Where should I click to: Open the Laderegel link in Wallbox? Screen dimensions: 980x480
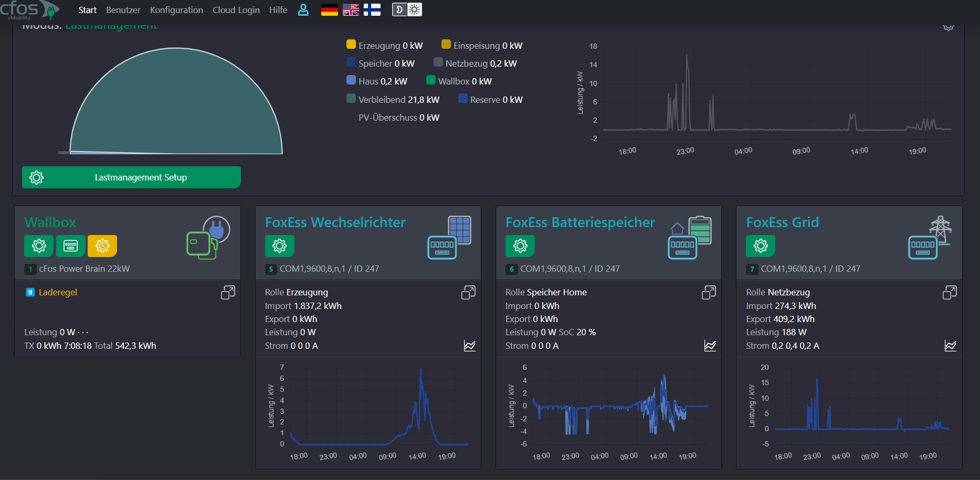click(x=58, y=292)
